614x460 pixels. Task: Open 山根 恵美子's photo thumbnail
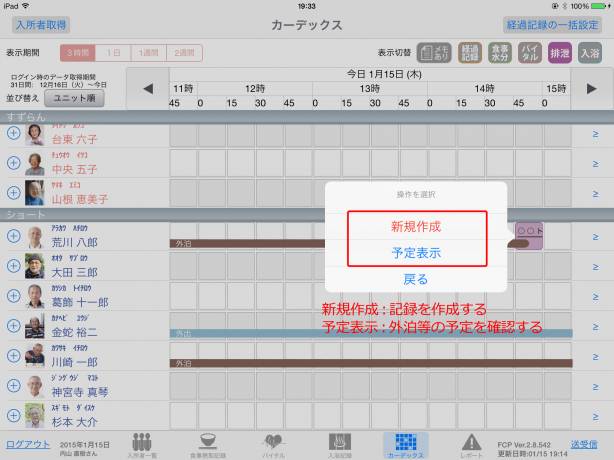(36, 192)
